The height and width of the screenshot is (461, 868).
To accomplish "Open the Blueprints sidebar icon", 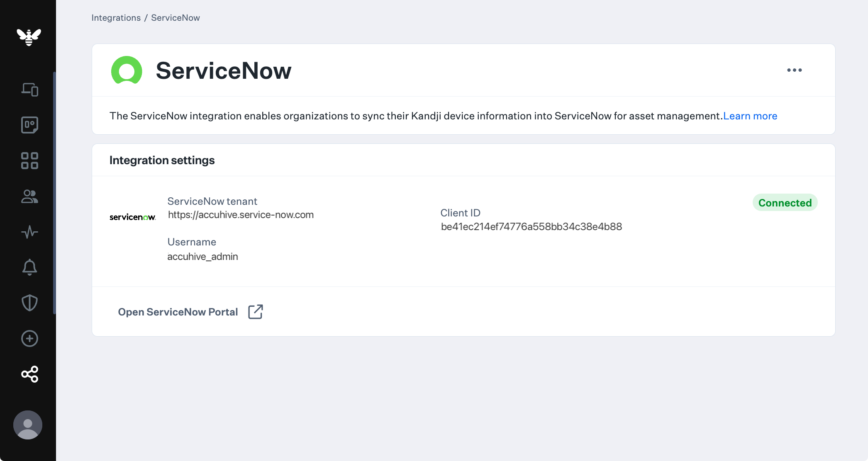I will (29, 125).
